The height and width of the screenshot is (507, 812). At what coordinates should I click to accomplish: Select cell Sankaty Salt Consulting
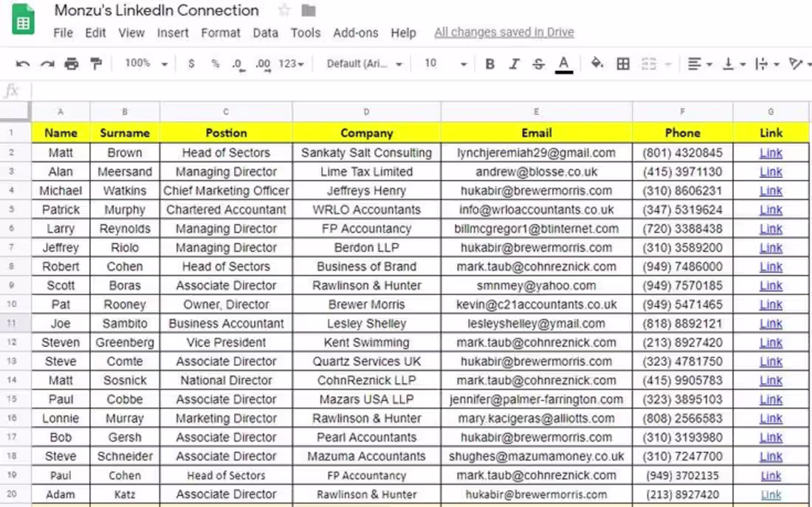point(367,153)
